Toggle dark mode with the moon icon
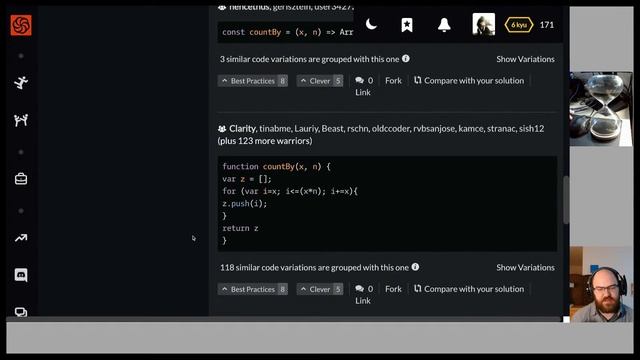Screen dimensions: 640x360 371,25
